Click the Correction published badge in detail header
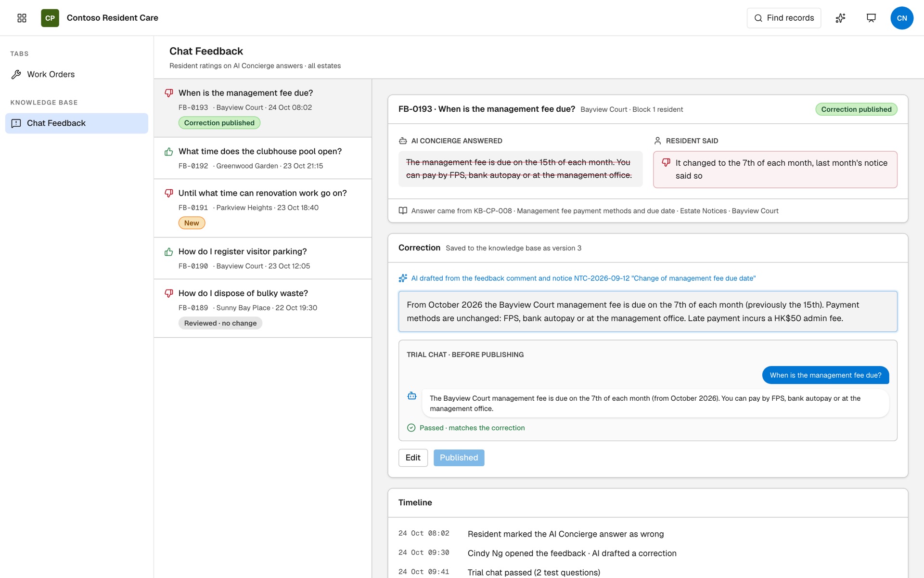The height and width of the screenshot is (578, 924). (x=856, y=109)
